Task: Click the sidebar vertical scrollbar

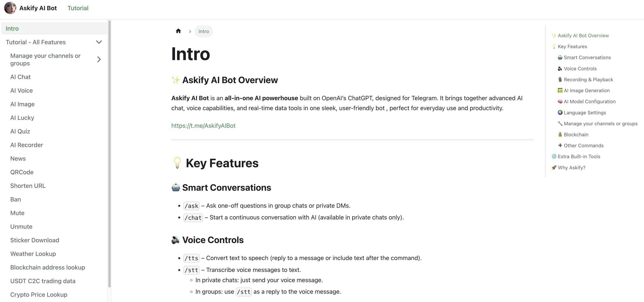Action: pyautogui.click(x=109, y=154)
